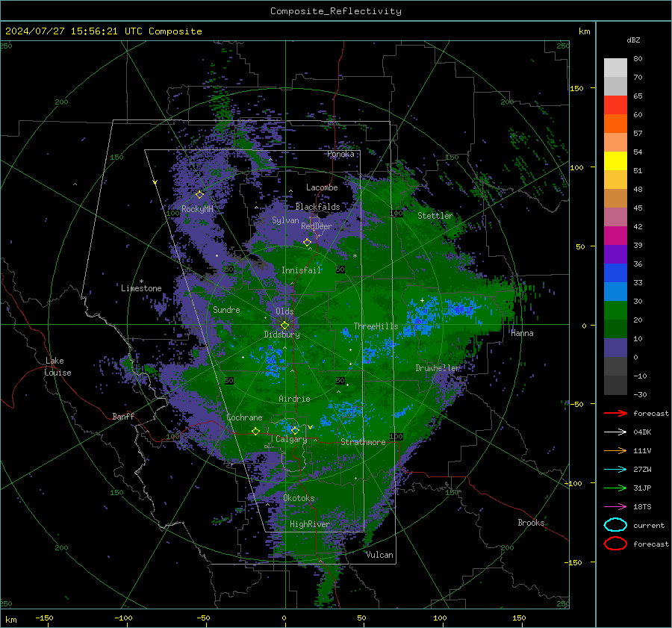Click the Blackfalds label
The height and width of the screenshot is (628, 672).
[x=317, y=207]
